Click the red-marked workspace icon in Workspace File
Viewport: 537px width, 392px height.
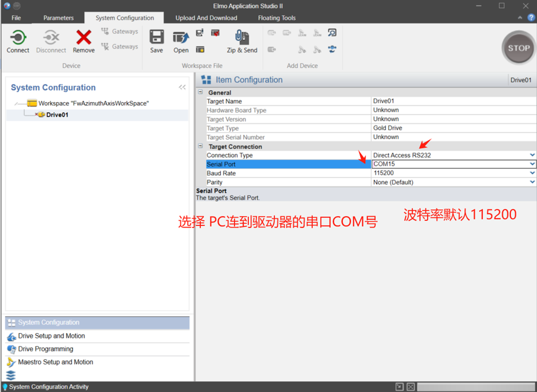216,33
